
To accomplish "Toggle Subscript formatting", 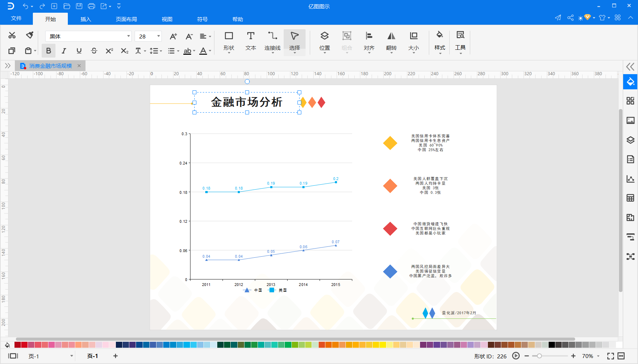I will click(124, 51).
